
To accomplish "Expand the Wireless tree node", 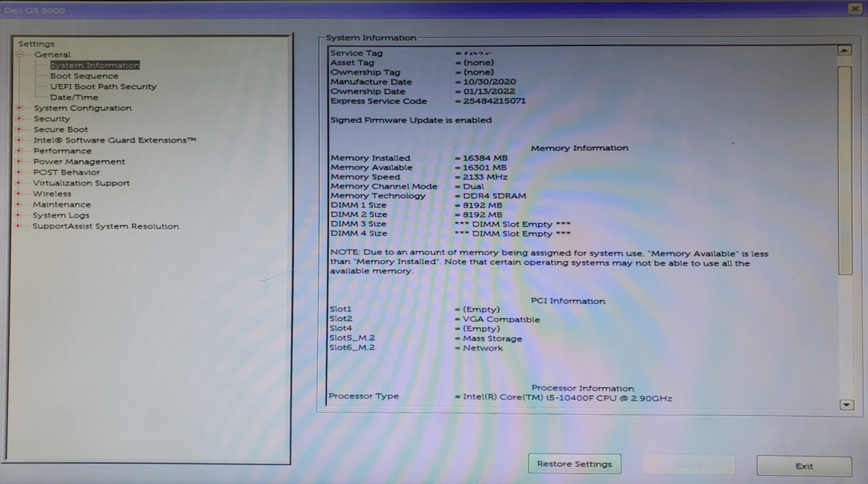I will 19,194.
